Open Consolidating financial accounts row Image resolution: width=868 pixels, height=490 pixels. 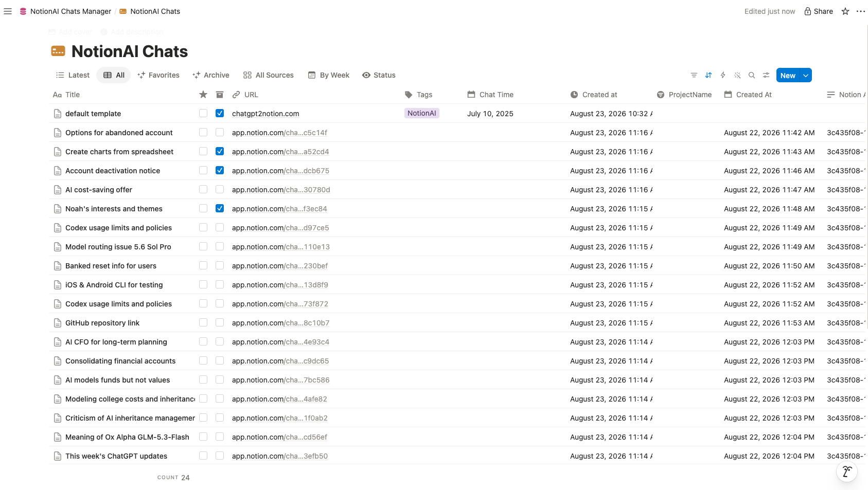coord(120,361)
